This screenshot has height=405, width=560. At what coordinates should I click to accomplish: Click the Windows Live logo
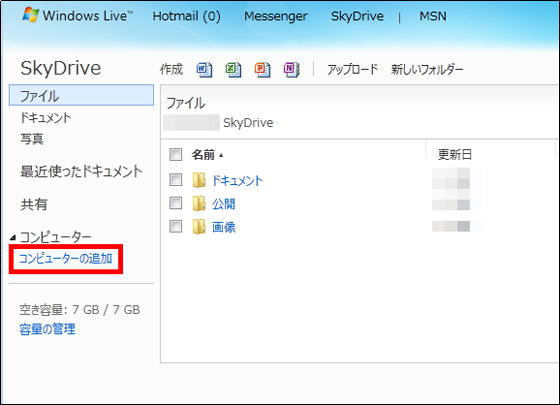tap(77, 16)
